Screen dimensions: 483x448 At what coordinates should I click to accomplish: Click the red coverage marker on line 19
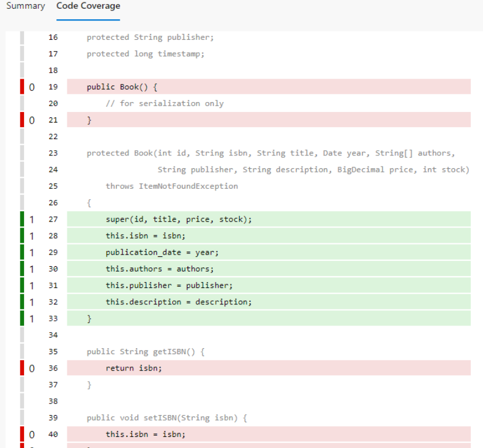pyautogui.click(x=22, y=87)
